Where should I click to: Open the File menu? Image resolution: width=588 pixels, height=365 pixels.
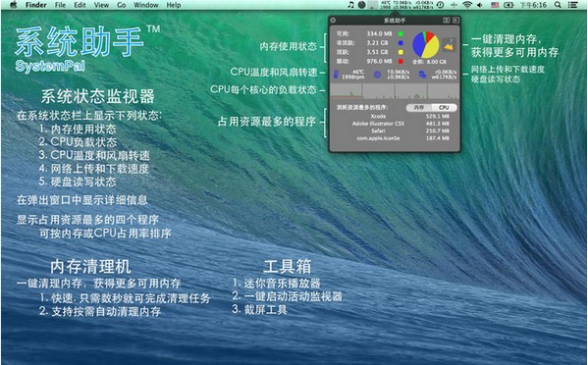(x=60, y=5)
